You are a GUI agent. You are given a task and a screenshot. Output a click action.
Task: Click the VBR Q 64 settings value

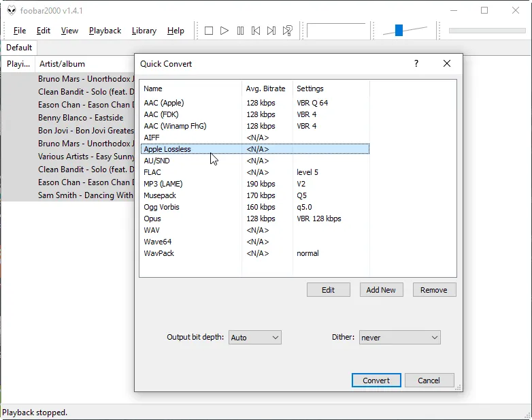(x=312, y=103)
